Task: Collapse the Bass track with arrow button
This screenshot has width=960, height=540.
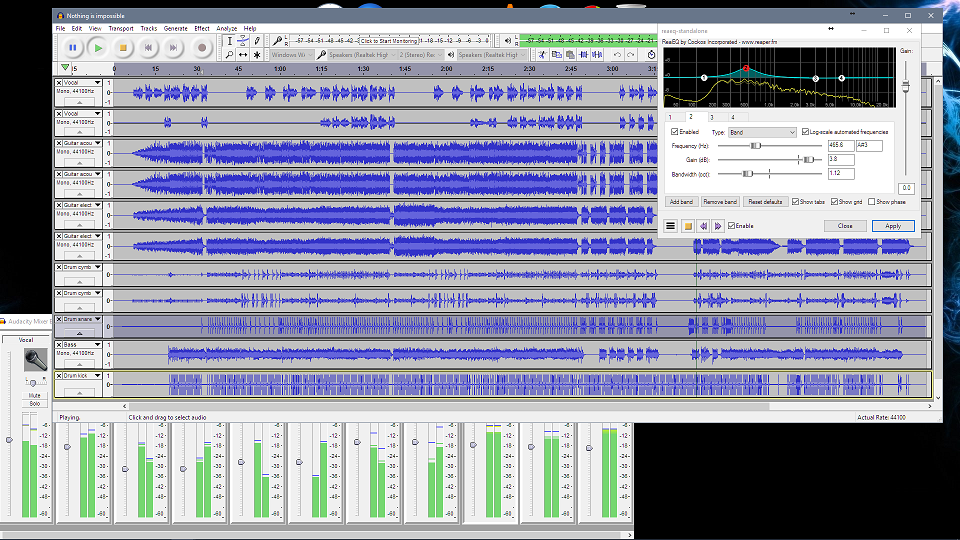Action: coord(79,364)
